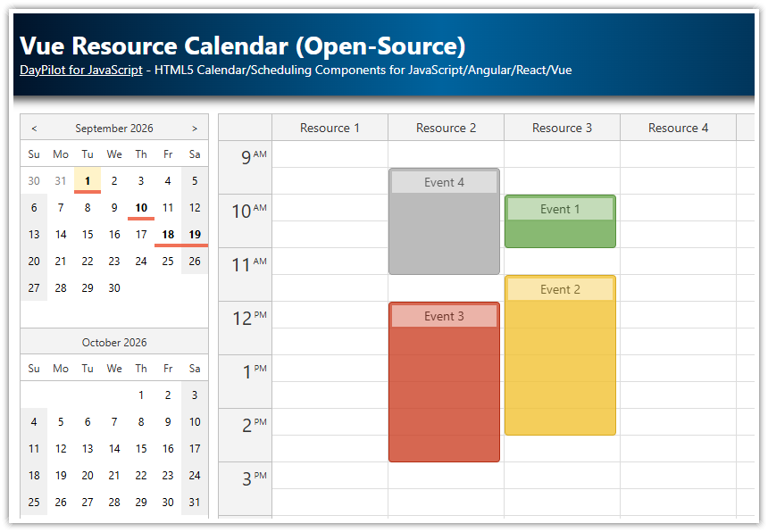Click the October 2026 month heading
This screenshot has height=532, width=768.
113,342
